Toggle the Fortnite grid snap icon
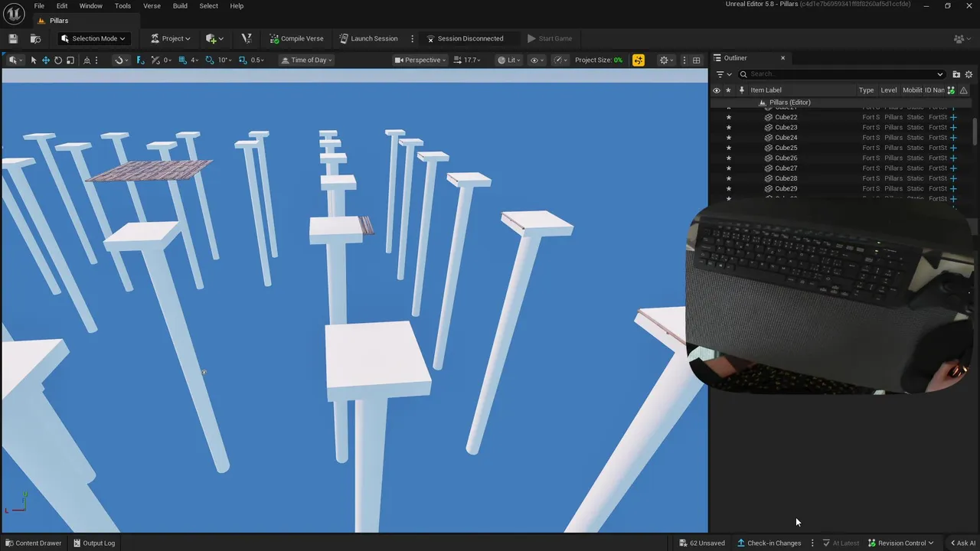Image resolution: width=980 pixels, height=551 pixels. [x=140, y=60]
